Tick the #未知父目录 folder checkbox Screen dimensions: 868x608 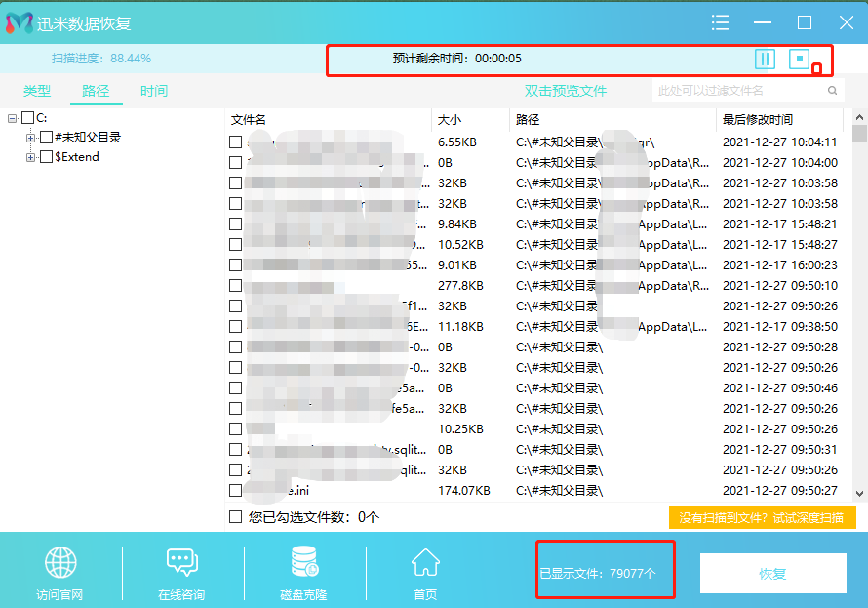46,138
